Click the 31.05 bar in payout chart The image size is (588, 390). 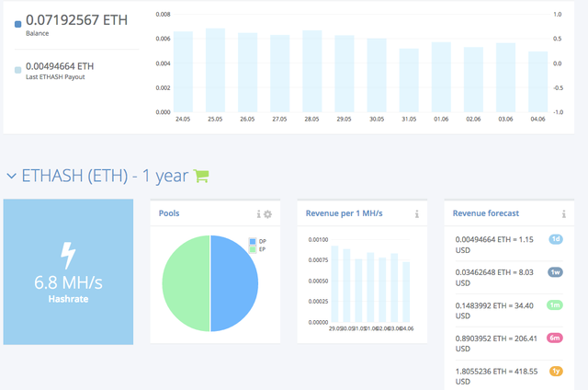[x=409, y=80]
